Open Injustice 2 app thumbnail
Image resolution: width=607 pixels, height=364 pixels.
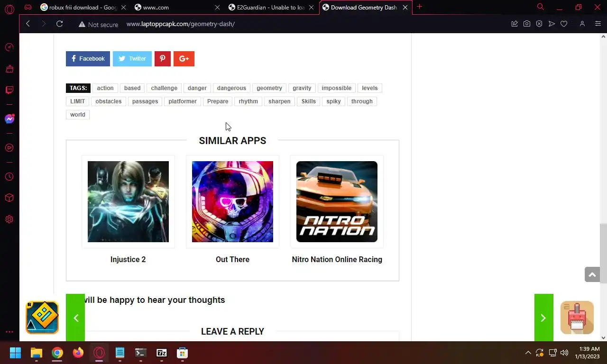pos(128,201)
